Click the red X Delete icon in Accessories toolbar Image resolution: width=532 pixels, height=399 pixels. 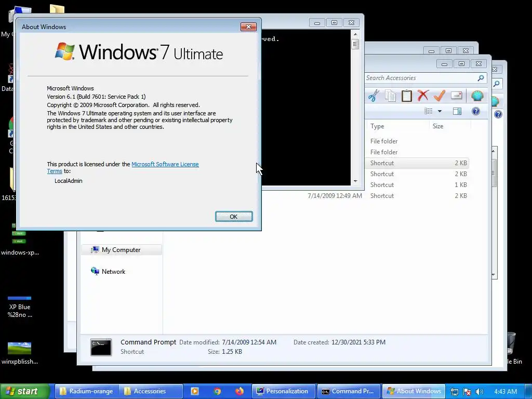[x=423, y=96]
